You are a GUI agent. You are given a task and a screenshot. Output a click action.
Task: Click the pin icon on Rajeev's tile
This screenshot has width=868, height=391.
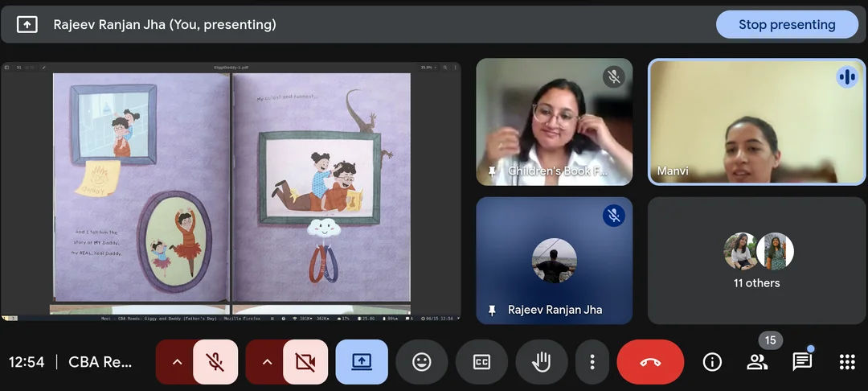492,310
